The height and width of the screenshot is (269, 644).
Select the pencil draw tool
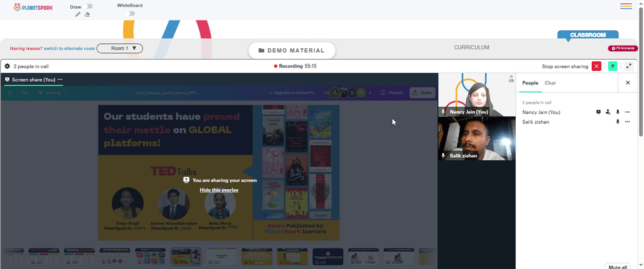pos(78,14)
